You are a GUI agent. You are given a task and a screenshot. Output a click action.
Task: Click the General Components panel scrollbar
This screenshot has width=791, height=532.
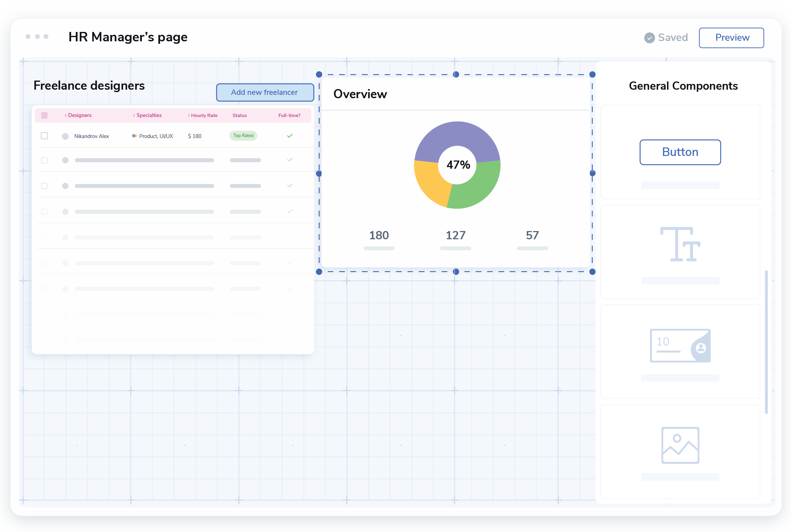pos(766,342)
